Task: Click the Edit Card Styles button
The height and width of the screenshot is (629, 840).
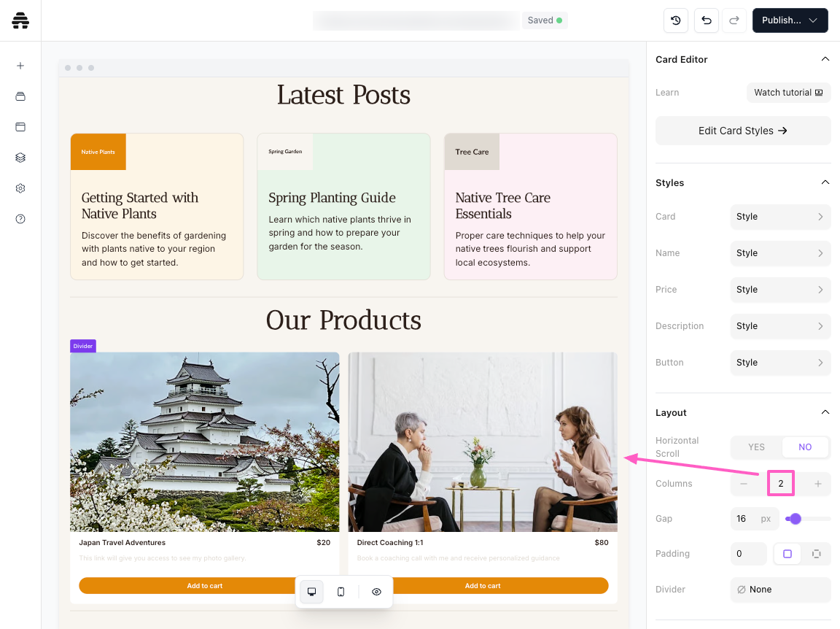Action: 743,131
